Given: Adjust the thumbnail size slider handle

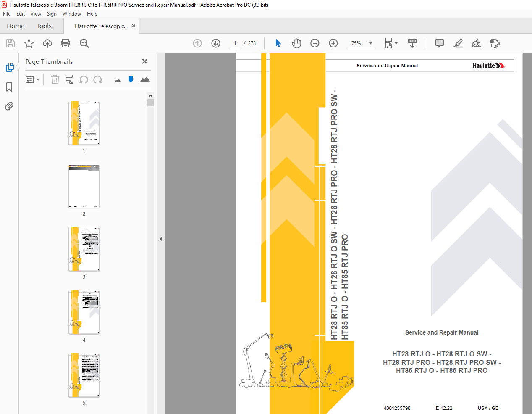Looking at the screenshot, I should pos(131,79).
